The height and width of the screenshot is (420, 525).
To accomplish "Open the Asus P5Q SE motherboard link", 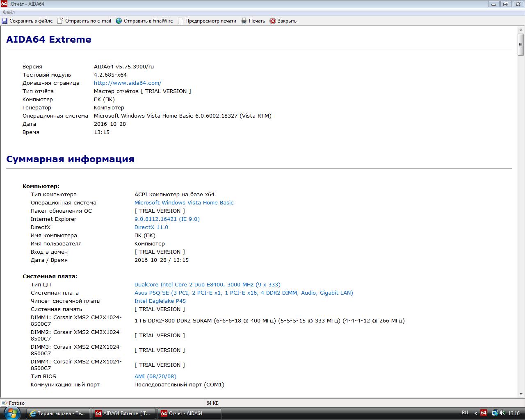I will point(244,293).
